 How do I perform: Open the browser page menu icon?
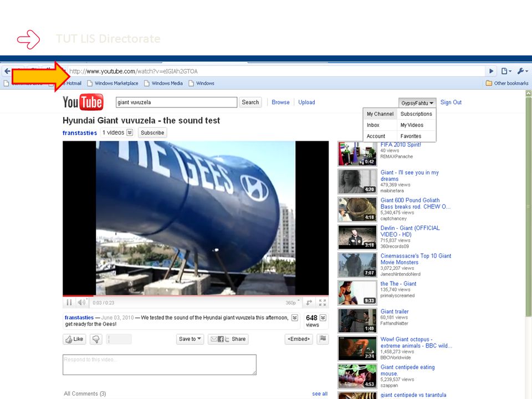pos(507,71)
